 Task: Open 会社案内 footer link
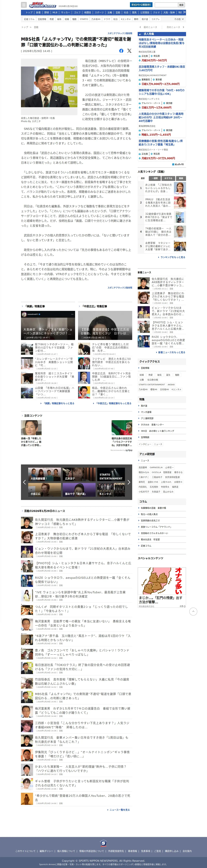[x=187, y=851]
